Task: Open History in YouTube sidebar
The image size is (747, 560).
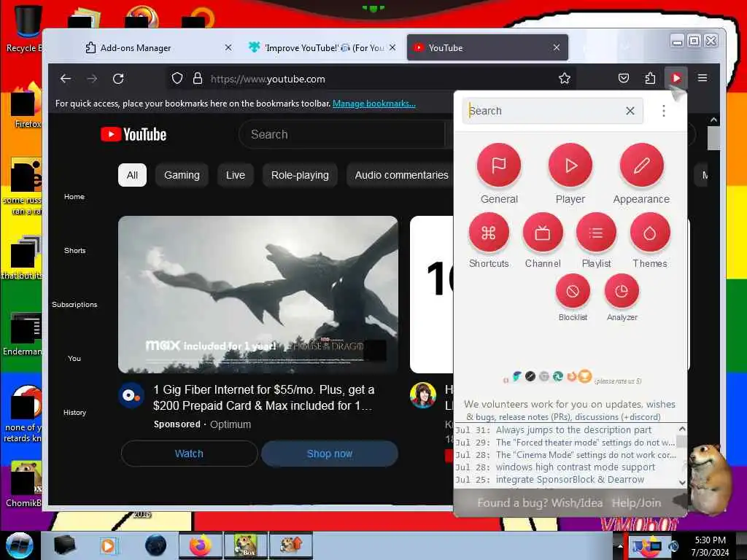Action: [74, 413]
